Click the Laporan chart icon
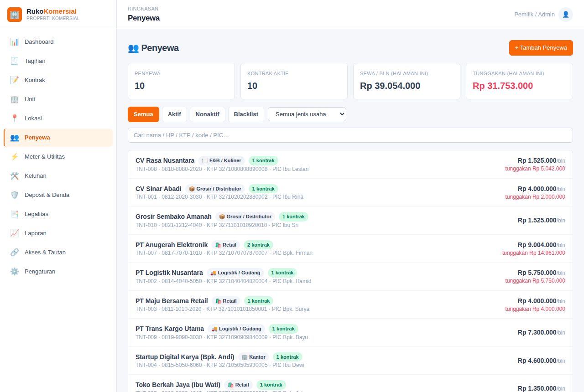This screenshot has height=392, width=584. pyautogui.click(x=15, y=233)
